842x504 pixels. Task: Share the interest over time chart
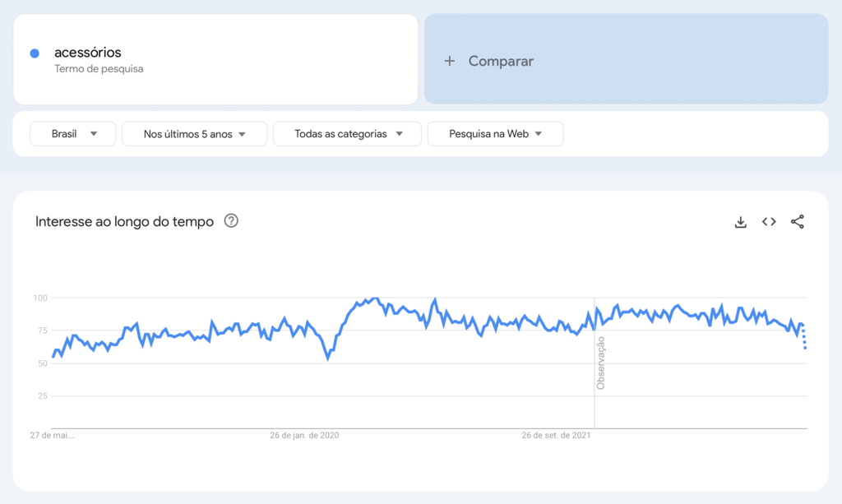[x=798, y=221]
